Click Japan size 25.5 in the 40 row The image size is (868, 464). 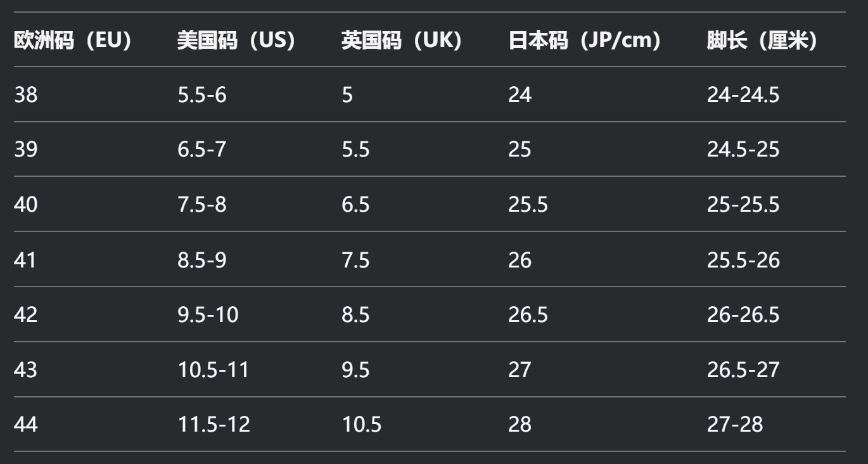click(x=528, y=205)
